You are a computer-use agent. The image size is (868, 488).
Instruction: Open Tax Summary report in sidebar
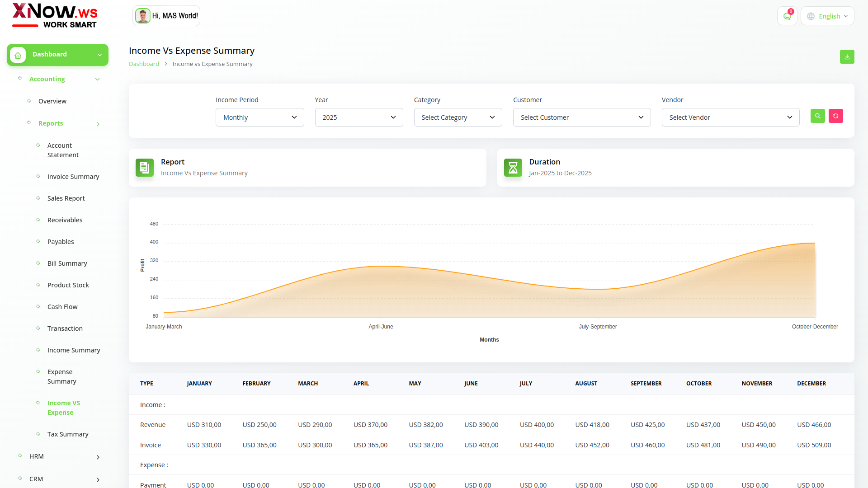[68, 434]
